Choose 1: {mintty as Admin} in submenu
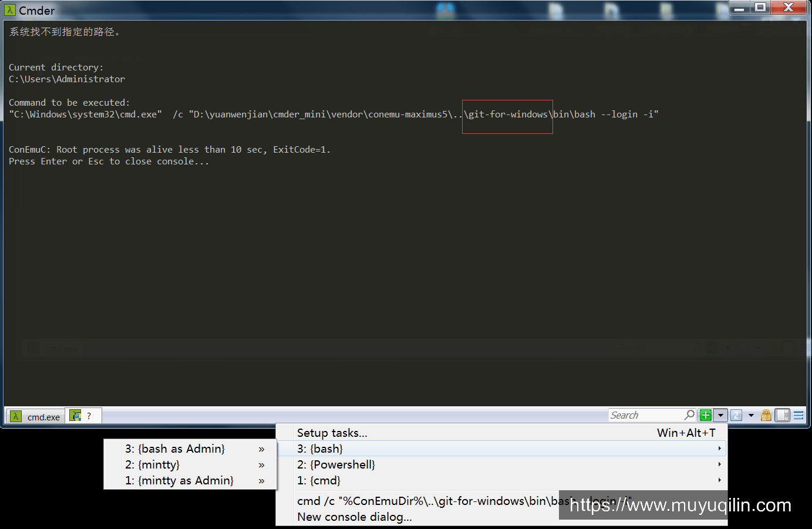Image resolution: width=812 pixels, height=529 pixels. point(190,480)
